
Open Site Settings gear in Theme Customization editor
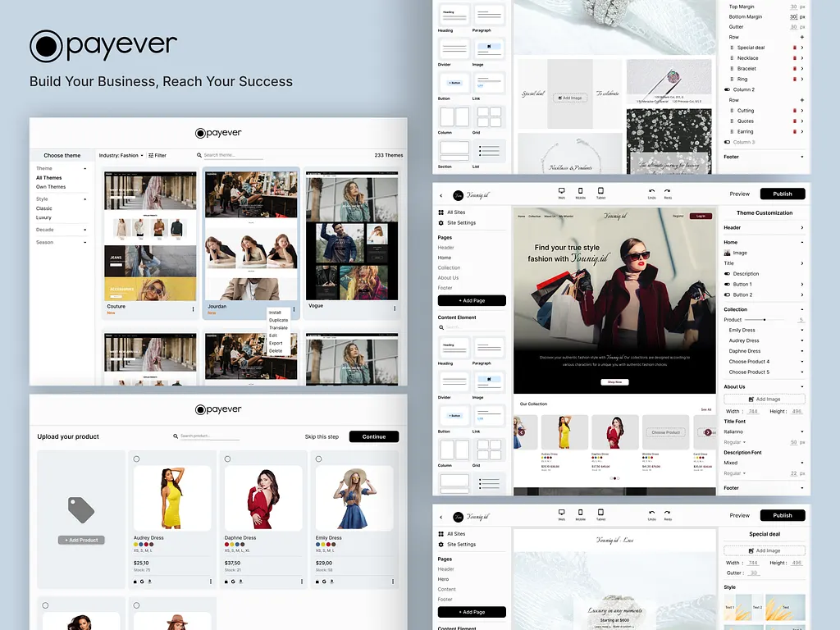coord(441,223)
